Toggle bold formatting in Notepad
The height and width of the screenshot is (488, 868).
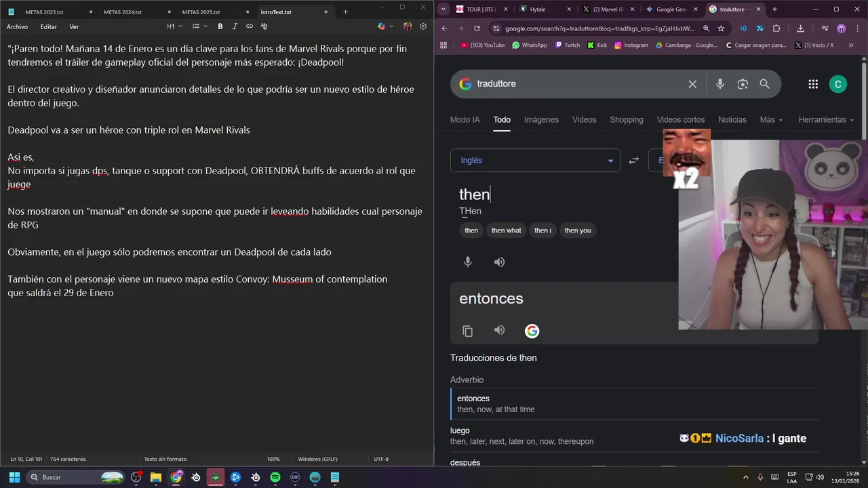pos(220,26)
